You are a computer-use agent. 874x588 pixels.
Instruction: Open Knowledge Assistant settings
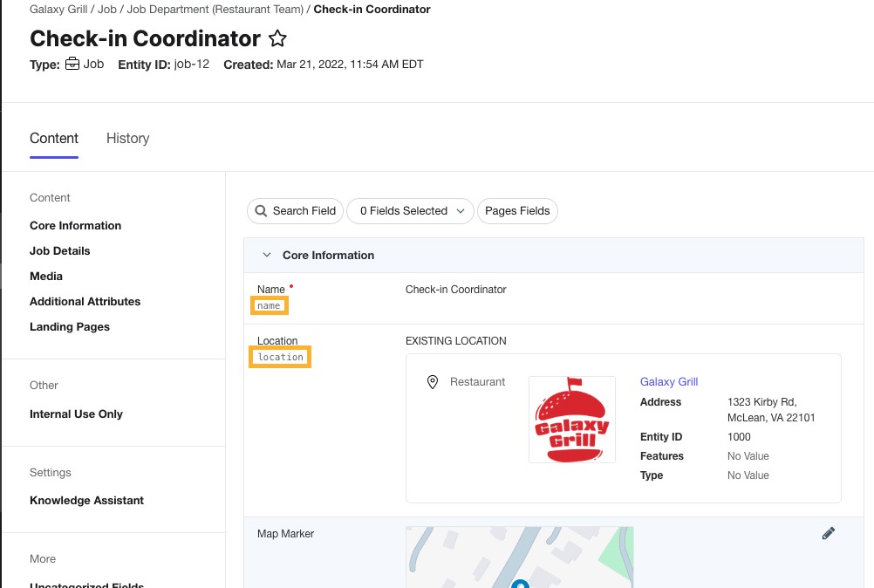(x=86, y=500)
